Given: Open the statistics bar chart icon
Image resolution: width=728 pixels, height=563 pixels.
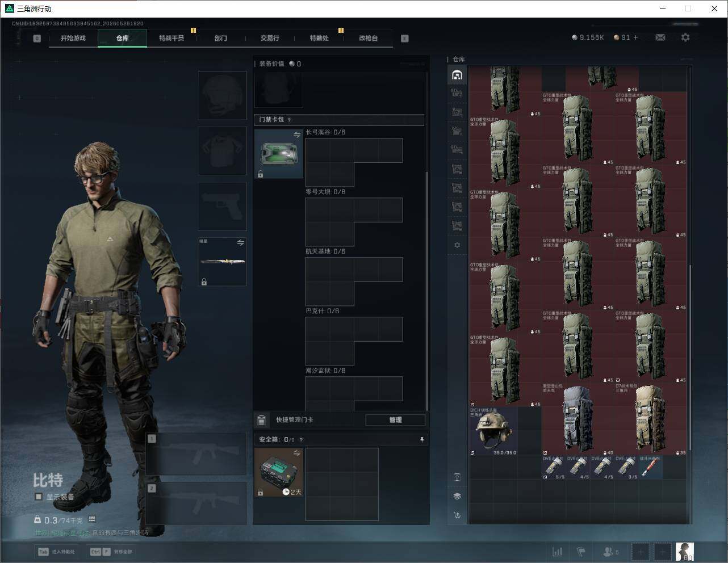Looking at the screenshot, I should tap(558, 551).
